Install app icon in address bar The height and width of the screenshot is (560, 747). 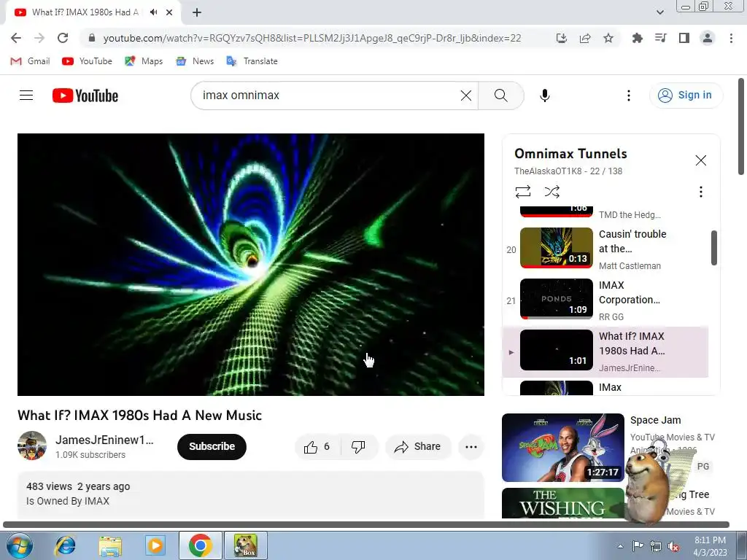[561, 38]
